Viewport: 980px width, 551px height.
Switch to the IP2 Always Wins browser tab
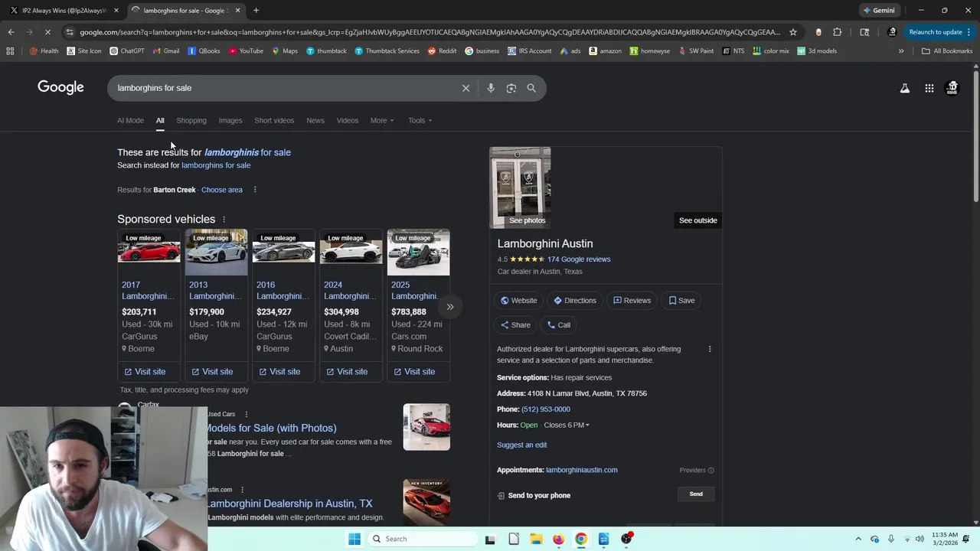click(x=63, y=11)
